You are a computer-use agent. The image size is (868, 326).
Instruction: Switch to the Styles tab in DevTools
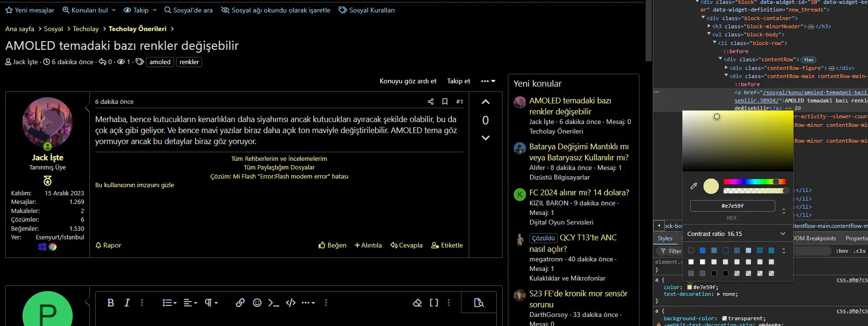tap(665, 238)
